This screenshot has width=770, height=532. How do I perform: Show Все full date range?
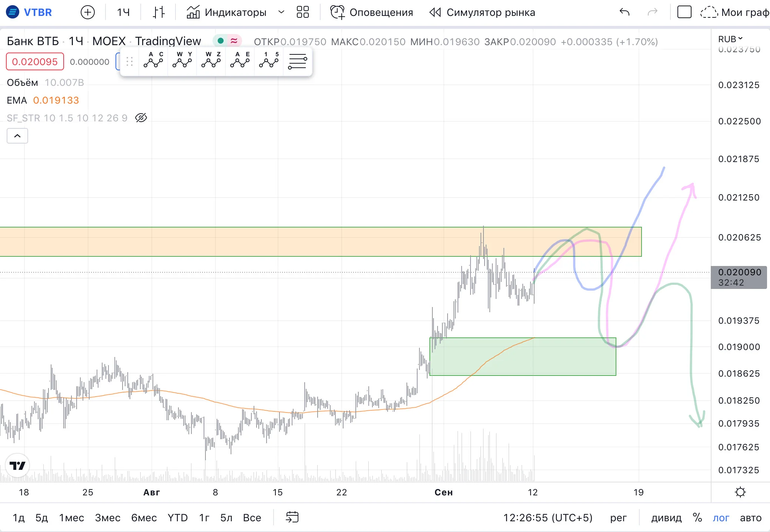click(x=252, y=518)
